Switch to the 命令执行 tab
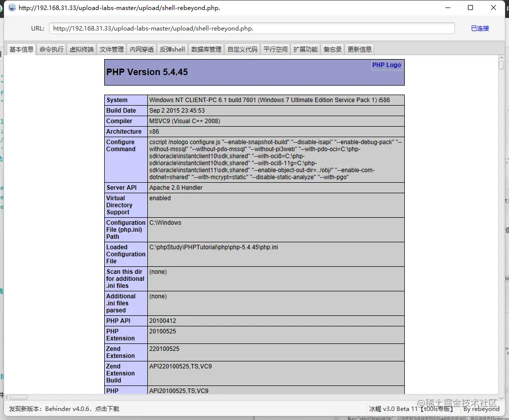 coord(52,49)
